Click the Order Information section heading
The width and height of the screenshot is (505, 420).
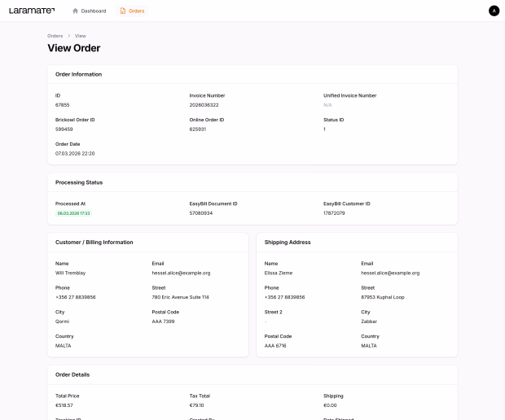[78, 74]
